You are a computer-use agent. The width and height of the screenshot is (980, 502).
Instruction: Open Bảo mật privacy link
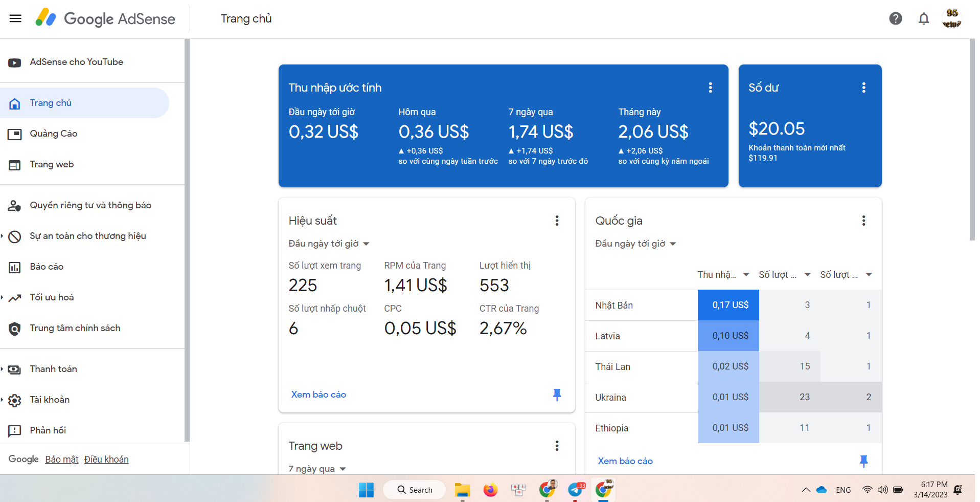point(62,460)
